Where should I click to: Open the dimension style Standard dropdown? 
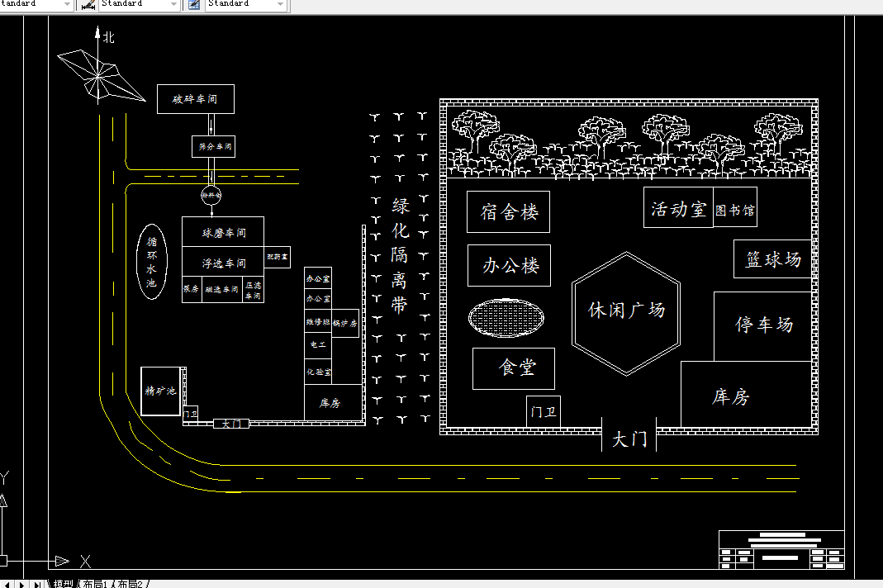172,5
